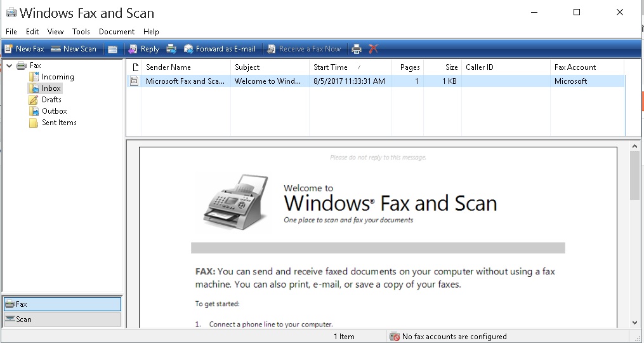Sort by Subject column header

pyautogui.click(x=270, y=67)
